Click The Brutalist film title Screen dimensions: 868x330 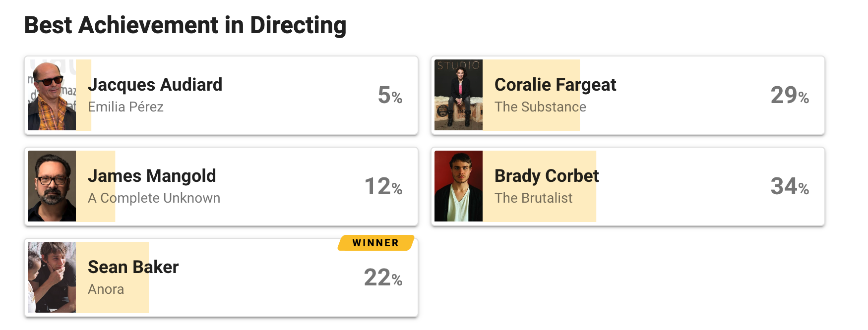click(x=533, y=198)
